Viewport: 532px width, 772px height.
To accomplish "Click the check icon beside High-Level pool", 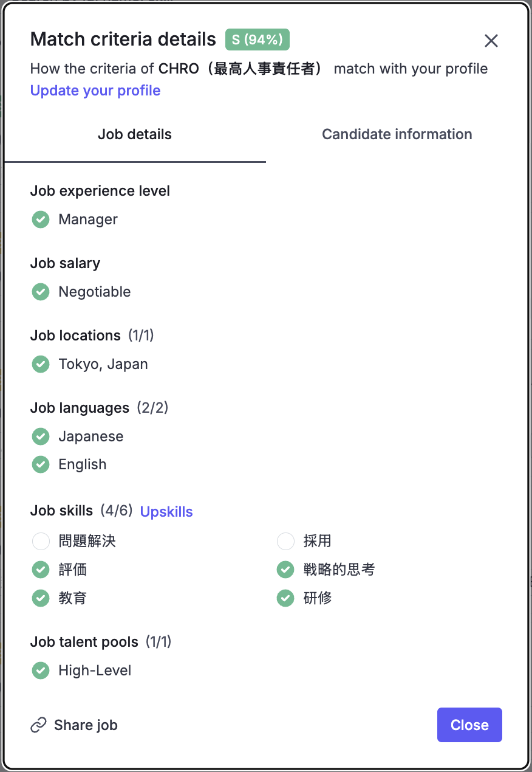I will [41, 670].
